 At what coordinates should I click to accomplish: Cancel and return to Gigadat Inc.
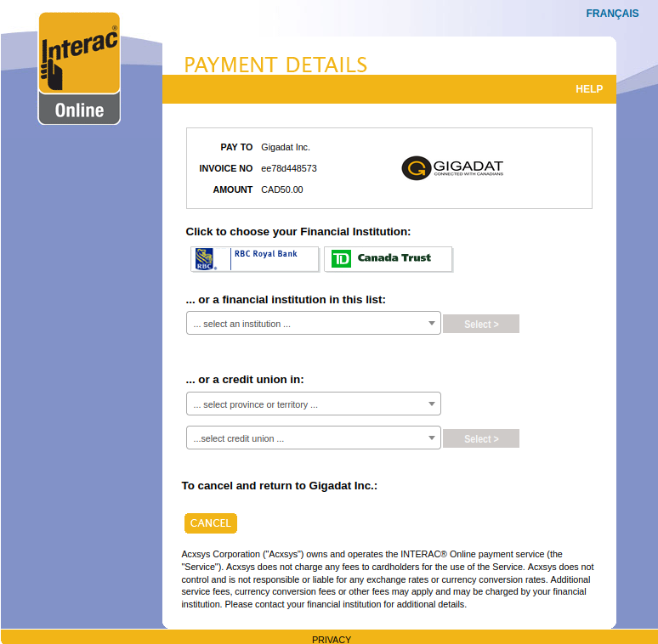tap(211, 523)
